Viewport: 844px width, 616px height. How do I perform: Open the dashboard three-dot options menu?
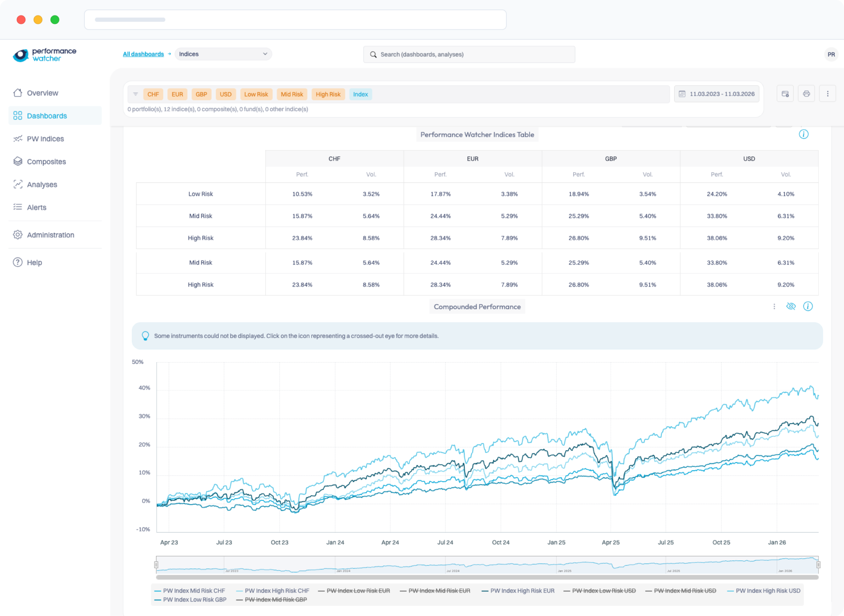pyautogui.click(x=828, y=94)
